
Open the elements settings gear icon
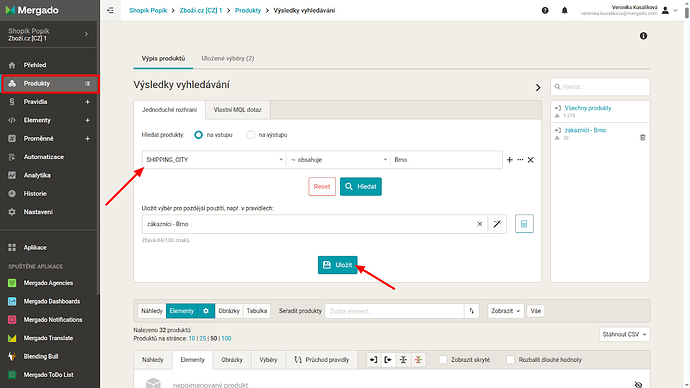pyautogui.click(x=206, y=311)
